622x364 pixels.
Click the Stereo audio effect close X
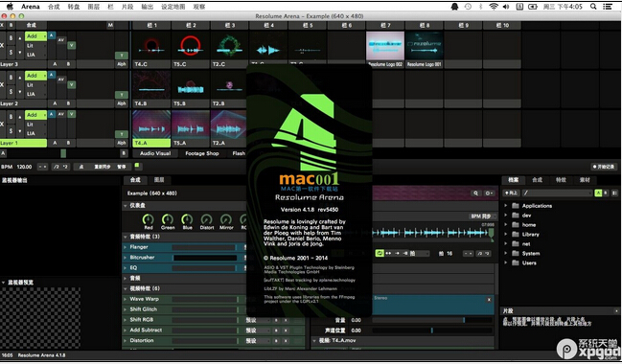[x=489, y=300]
